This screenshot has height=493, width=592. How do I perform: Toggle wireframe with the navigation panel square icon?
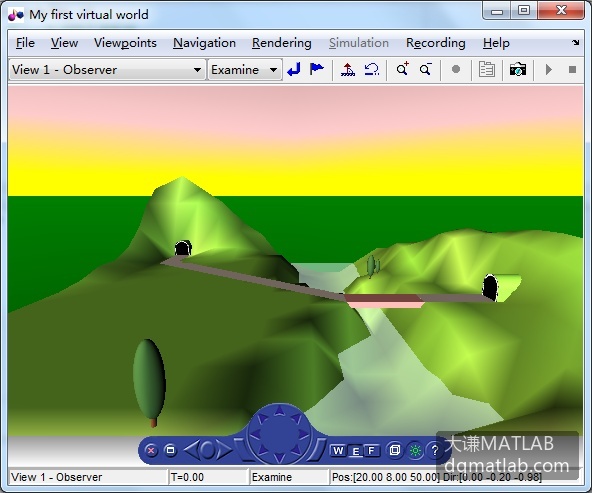[x=395, y=450]
